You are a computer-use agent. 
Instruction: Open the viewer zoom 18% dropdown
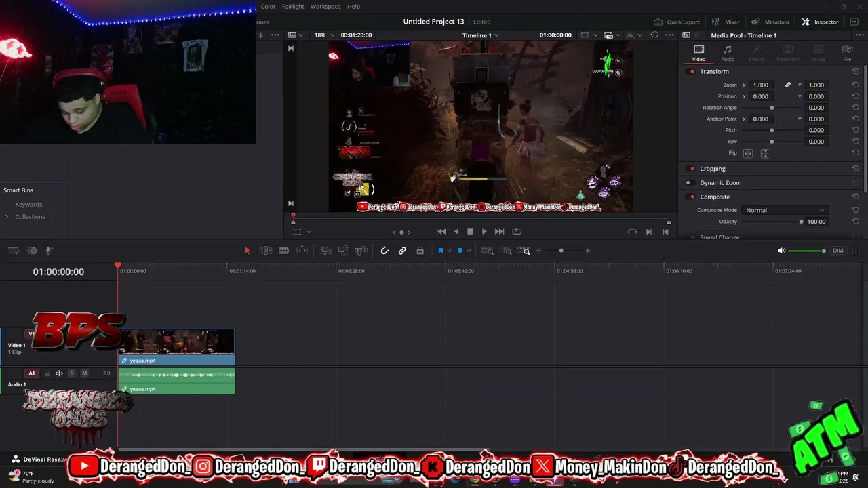pyautogui.click(x=324, y=35)
